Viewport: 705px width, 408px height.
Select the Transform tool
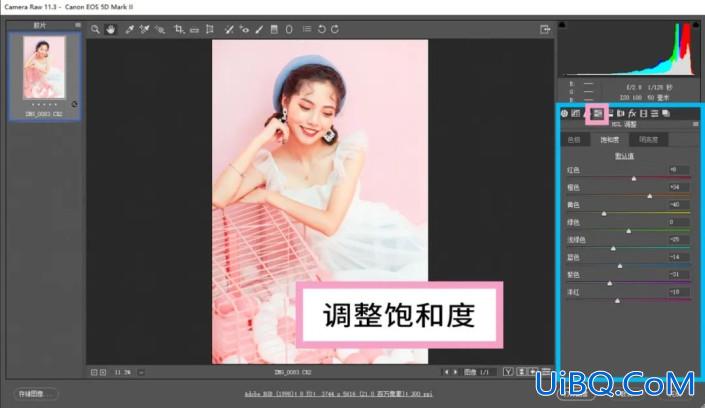[210, 30]
